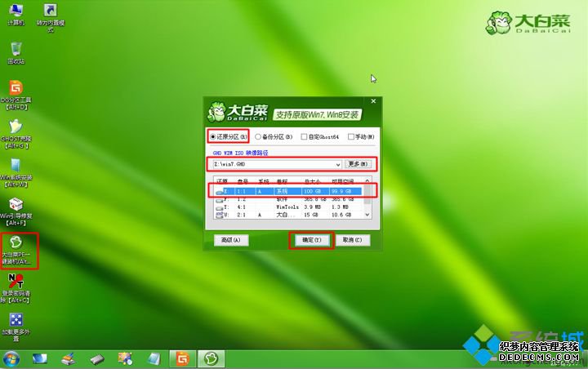
Task: Click drive icon of WinTools row
Action: (220, 207)
